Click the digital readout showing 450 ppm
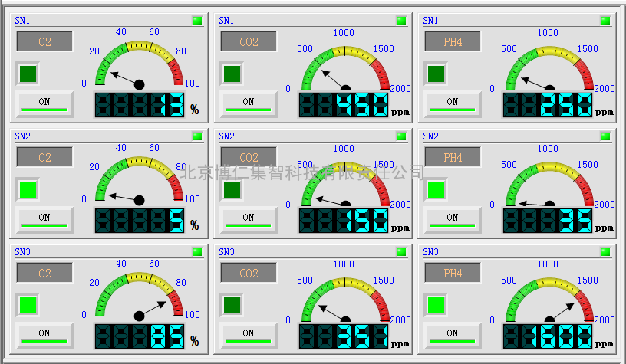The image size is (626, 364). (344, 105)
